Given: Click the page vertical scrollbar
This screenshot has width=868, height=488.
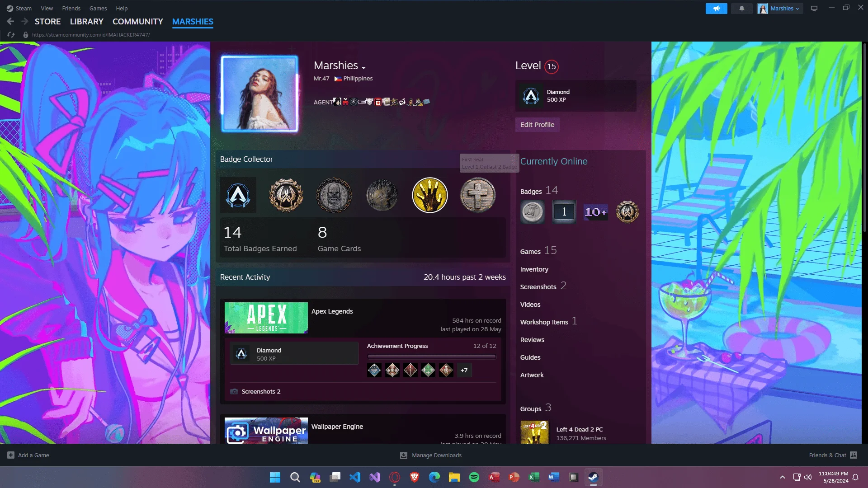Looking at the screenshot, I should [x=865, y=138].
